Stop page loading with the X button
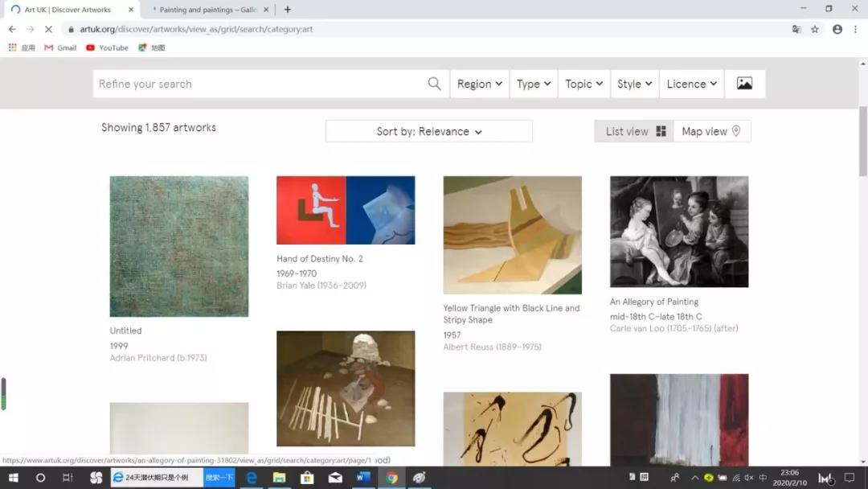The height and width of the screenshot is (489, 868). 48,29
